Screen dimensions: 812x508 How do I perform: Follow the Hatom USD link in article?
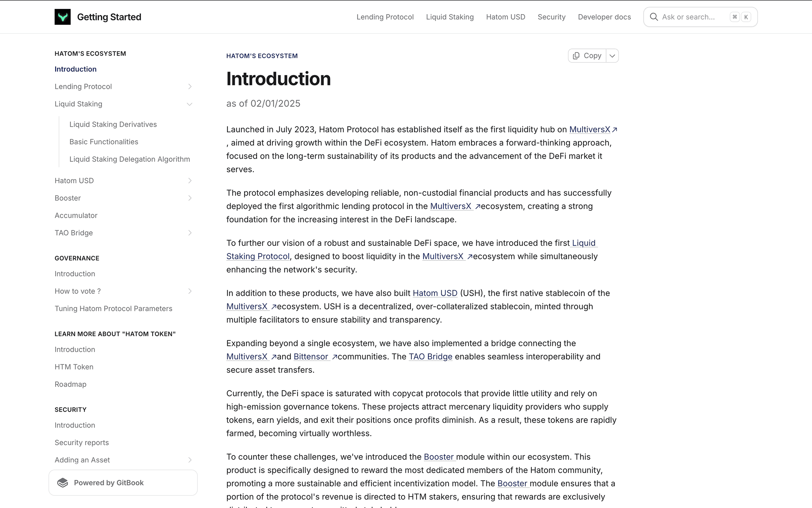pyautogui.click(x=435, y=293)
